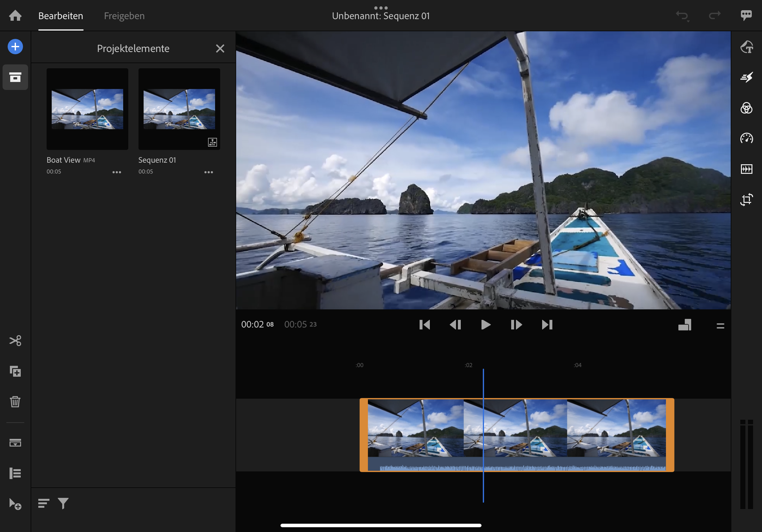The width and height of the screenshot is (762, 532).
Task: Open the Titles graphics panel
Action: tap(746, 47)
